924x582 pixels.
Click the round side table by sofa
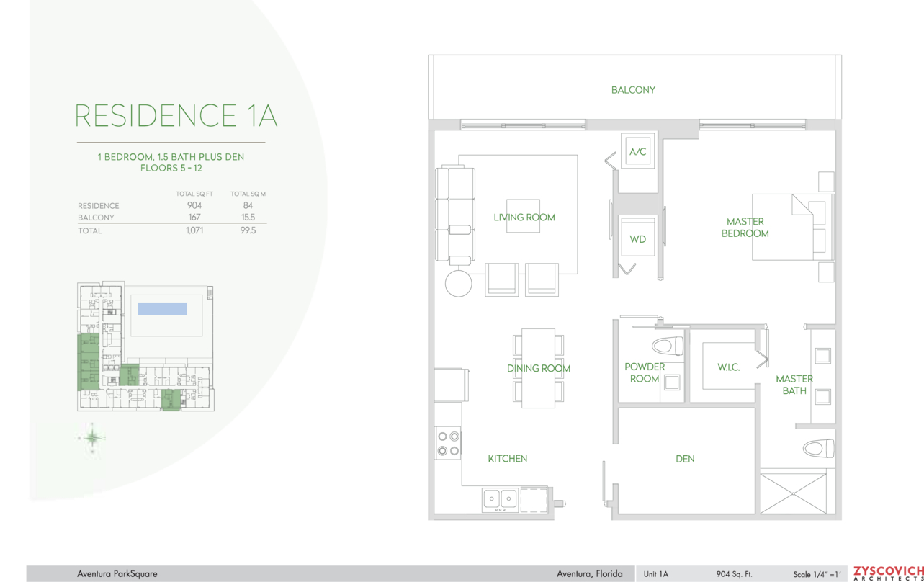point(458,283)
